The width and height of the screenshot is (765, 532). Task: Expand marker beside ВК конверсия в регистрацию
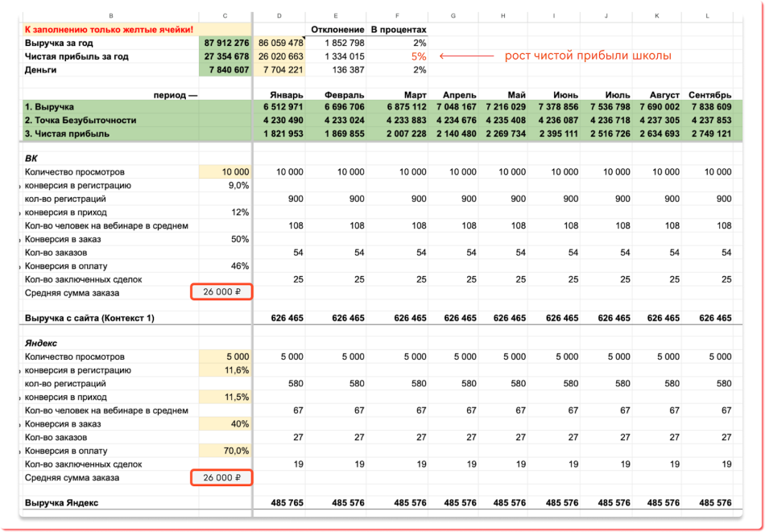coord(20,186)
